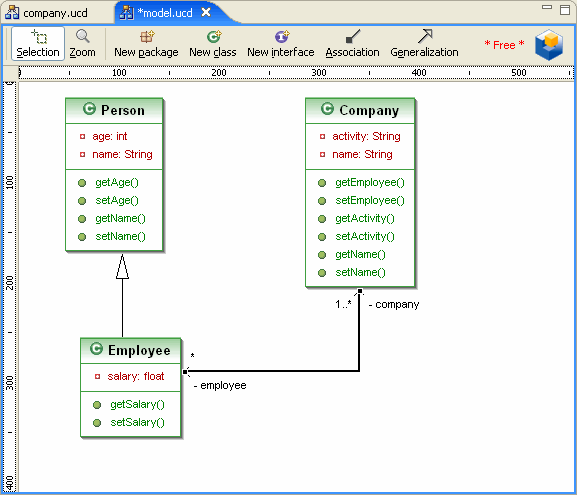Activate the Zoom magnifier tool
This screenshot has width=577, height=495.
pyautogui.click(x=82, y=43)
